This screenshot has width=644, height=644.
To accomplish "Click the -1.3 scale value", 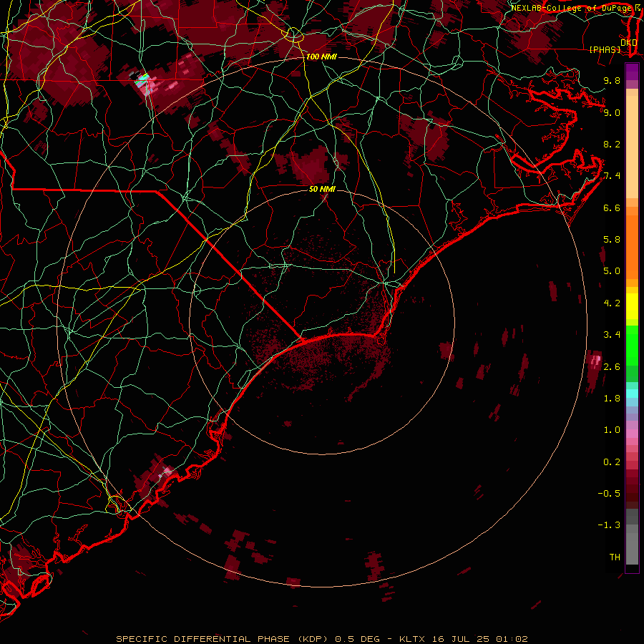I will [609, 525].
